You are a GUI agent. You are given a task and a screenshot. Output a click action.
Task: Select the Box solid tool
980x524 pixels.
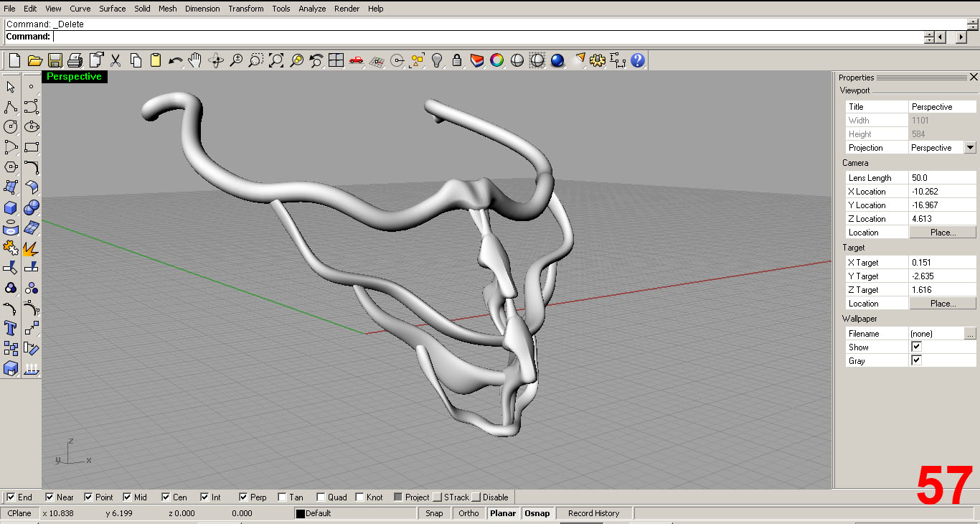pyautogui.click(x=11, y=208)
